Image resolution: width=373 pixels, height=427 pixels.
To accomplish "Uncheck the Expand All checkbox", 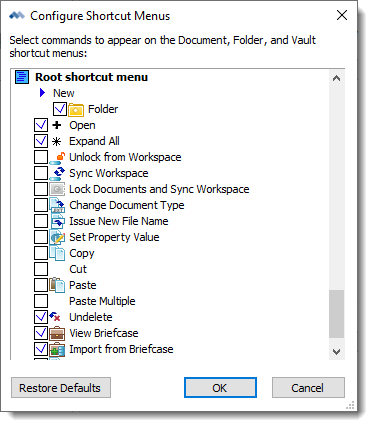I will (x=41, y=141).
